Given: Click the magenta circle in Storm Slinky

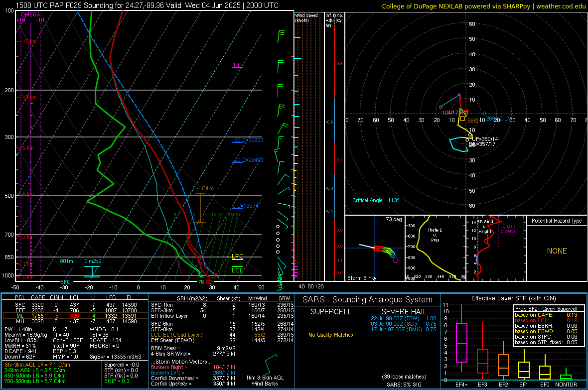Looking at the screenshot, I should click(x=396, y=260).
